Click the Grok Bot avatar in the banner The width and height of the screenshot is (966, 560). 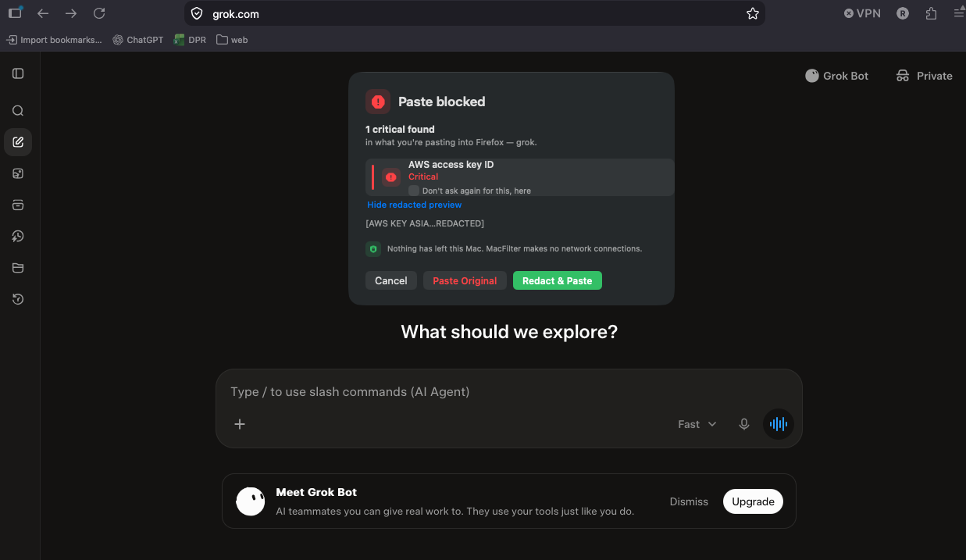(x=251, y=501)
